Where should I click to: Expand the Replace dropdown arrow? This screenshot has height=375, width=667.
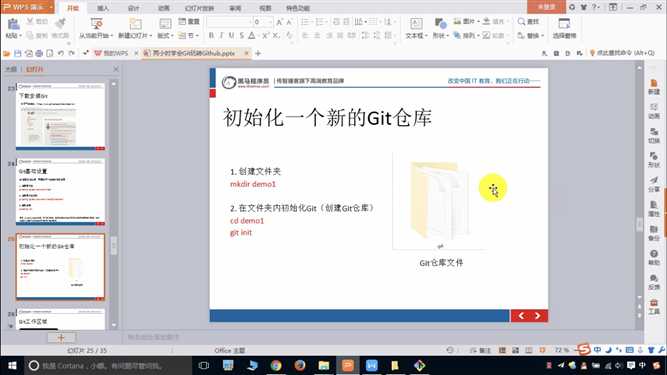(x=543, y=36)
